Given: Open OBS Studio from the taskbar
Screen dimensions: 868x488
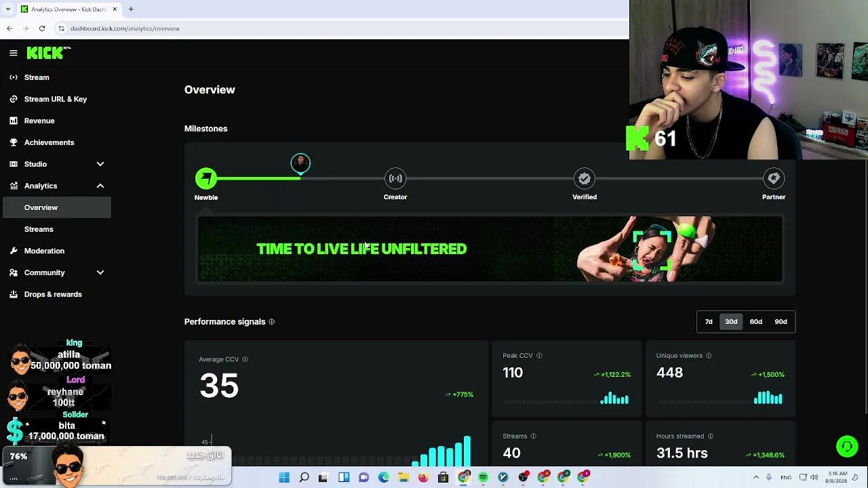Looking at the screenshot, I should [523, 478].
